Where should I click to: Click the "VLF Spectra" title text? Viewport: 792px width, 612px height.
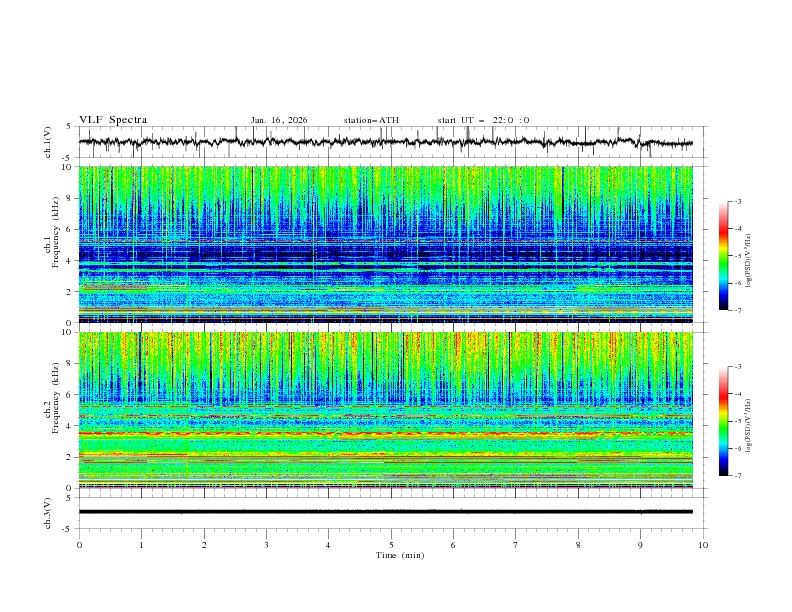[113, 120]
